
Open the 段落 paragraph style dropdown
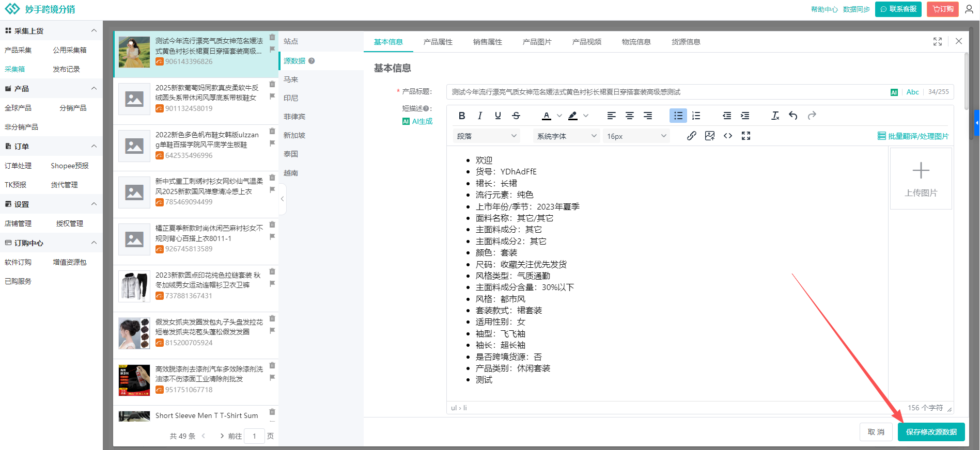click(486, 136)
